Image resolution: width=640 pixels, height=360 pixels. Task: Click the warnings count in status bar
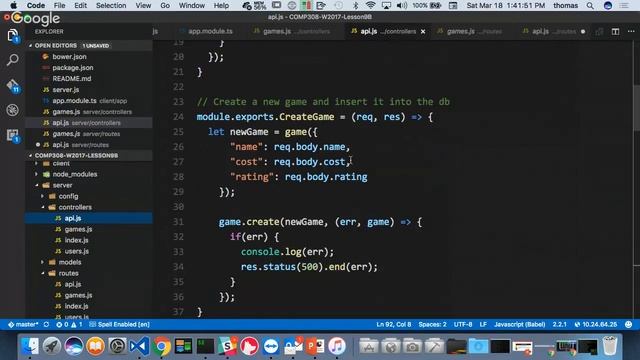pos(77,324)
